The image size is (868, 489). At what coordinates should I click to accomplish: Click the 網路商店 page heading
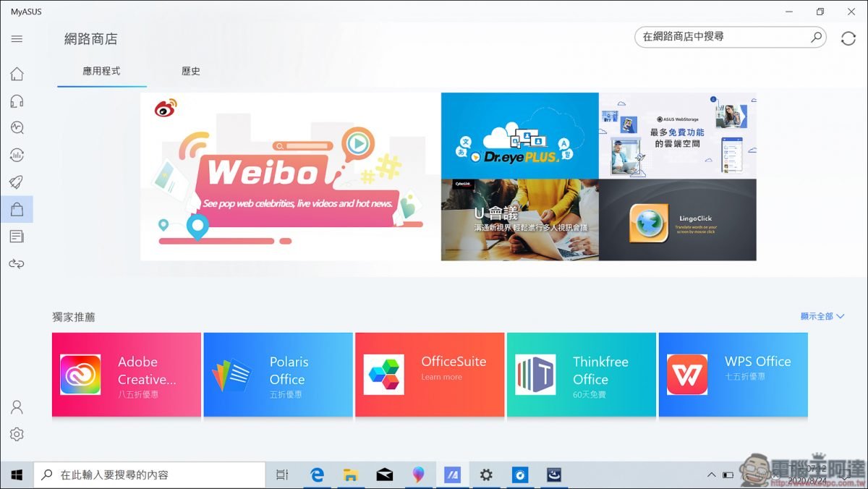[90, 39]
